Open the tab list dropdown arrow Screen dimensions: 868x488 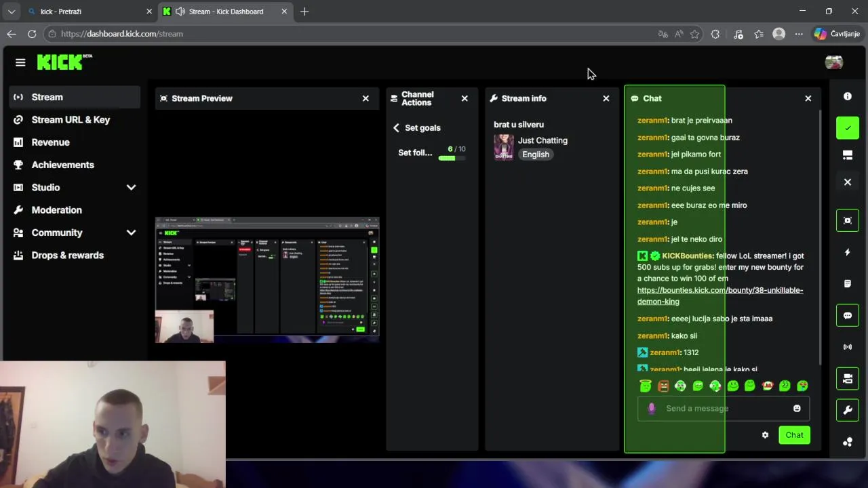pos(12,12)
